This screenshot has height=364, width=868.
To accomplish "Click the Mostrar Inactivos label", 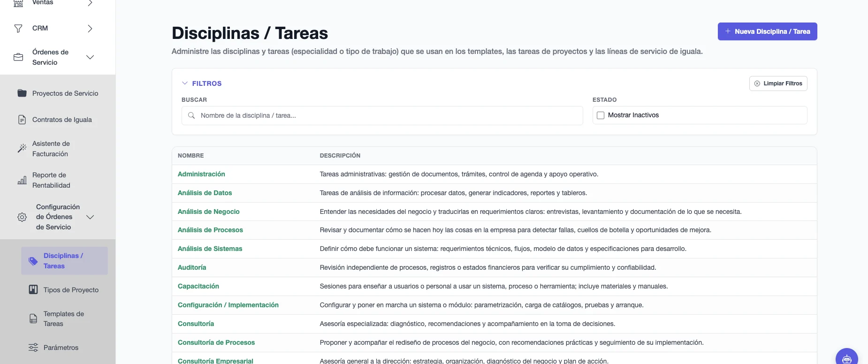I will (x=633, y=115).
